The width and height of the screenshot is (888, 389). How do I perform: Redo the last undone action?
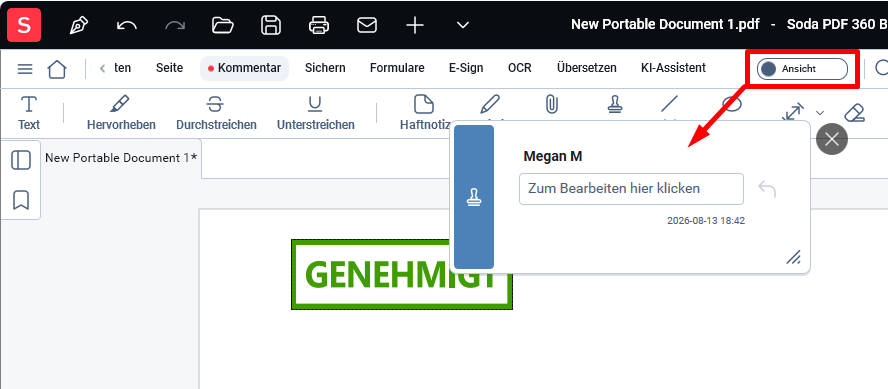pyautogui.click(x=175, y=25)
